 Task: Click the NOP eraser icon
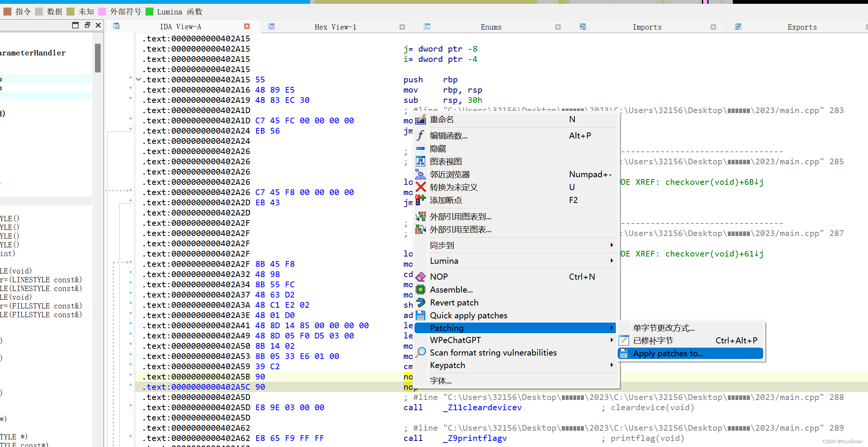[x=421, y=277]
